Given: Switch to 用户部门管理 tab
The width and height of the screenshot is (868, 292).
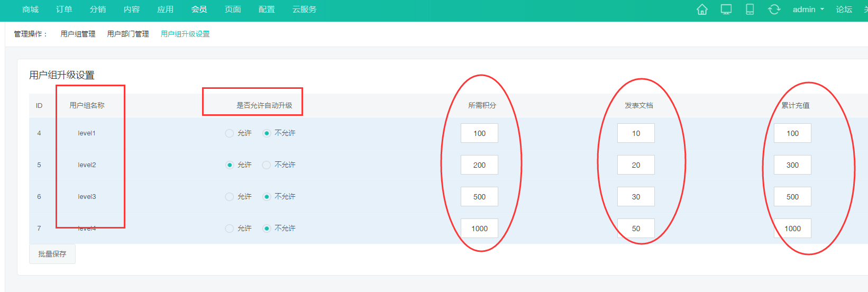Looking at the screenshot, I should click(x=128, y=34).
